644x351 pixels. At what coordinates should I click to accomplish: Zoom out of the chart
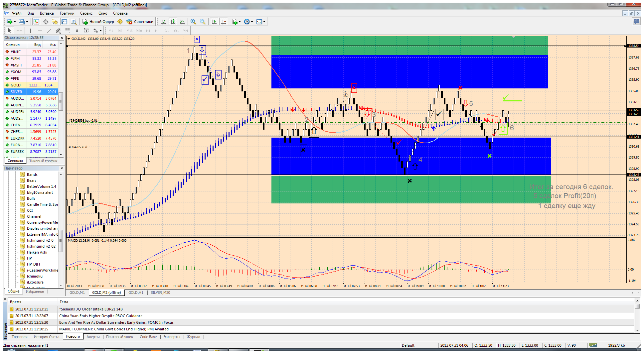coord(203,22)
